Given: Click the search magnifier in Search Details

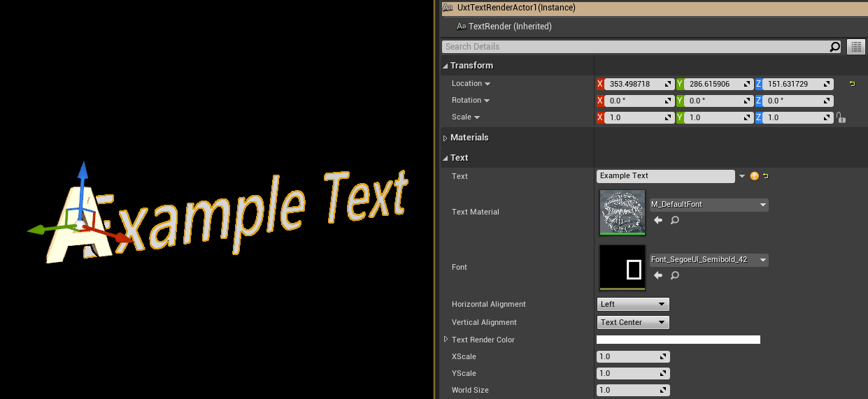Looking at the screenshot, I should pos(834,47).
